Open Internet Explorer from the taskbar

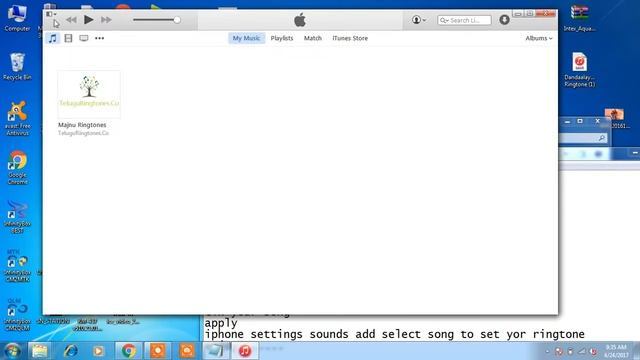[x=70, y=351]
